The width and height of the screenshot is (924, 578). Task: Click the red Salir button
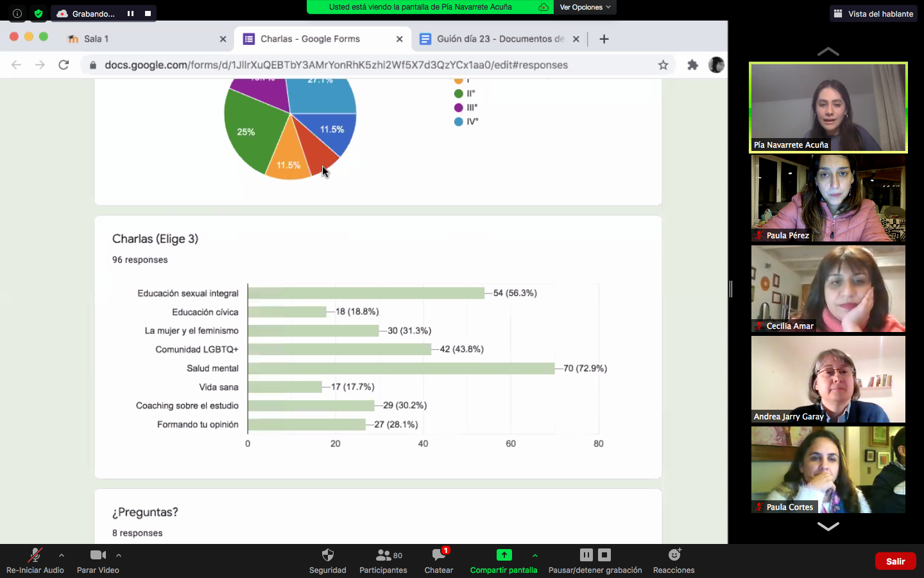pos(895,561)
